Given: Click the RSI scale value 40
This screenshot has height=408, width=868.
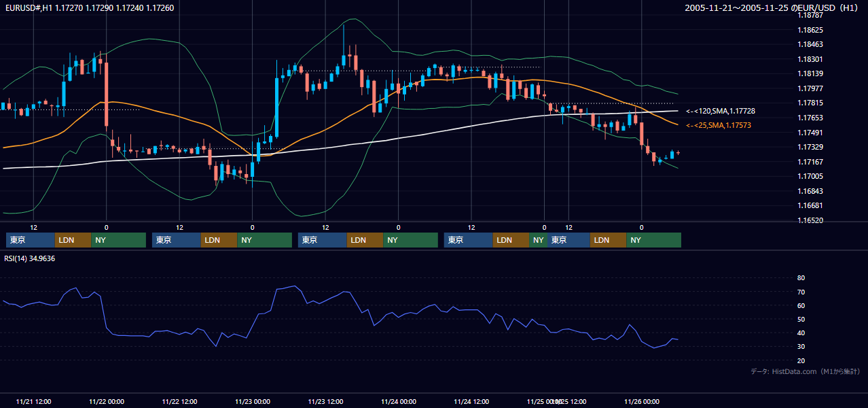Looking at the screenshot, I should pyautogui.click(x=801, y=333).
